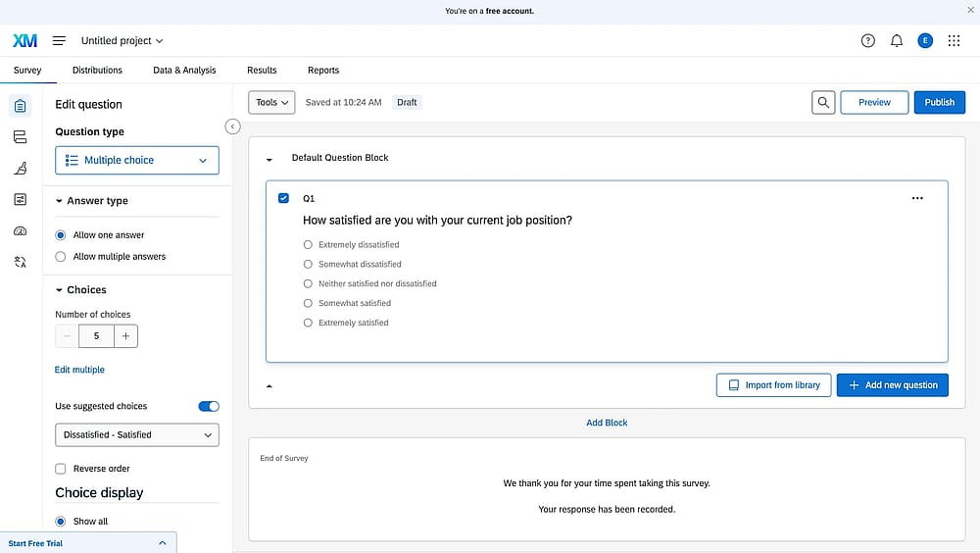Choose Extremely dissatisfied option
980x553 pixels.
click(x=308, y=244)
